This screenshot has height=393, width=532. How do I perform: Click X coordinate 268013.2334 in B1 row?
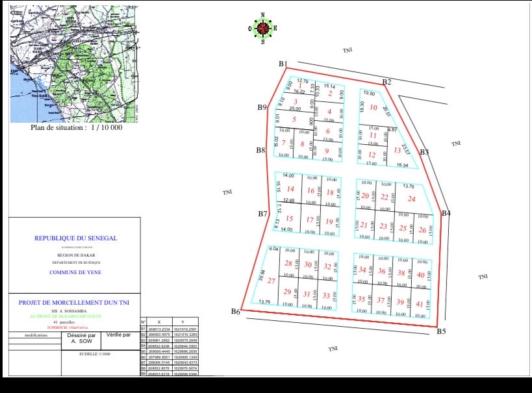pos(159,329)
